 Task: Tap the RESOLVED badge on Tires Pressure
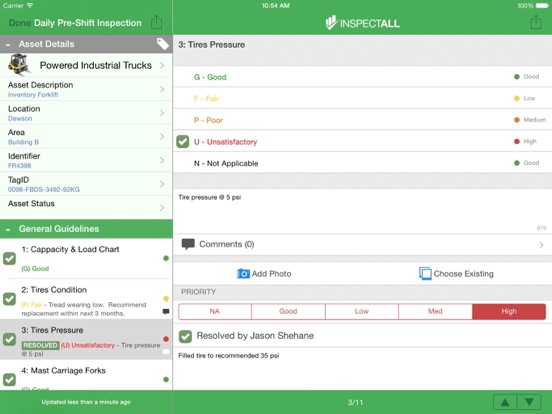coord(40,345)
